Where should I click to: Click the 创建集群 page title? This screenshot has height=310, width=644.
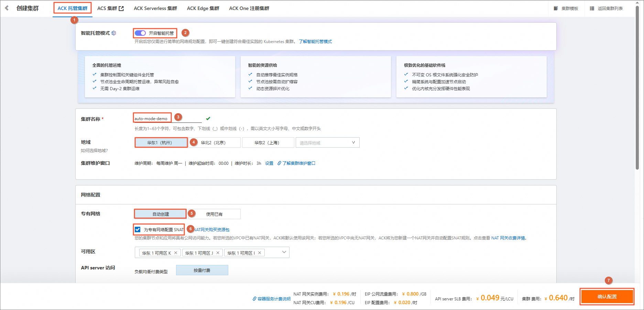[x=28, y=8]
